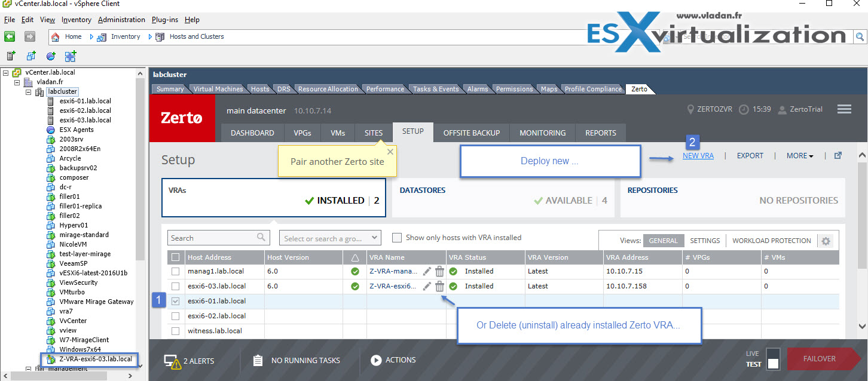Click the third toolbar icon with blue sphere

(51, 56)
